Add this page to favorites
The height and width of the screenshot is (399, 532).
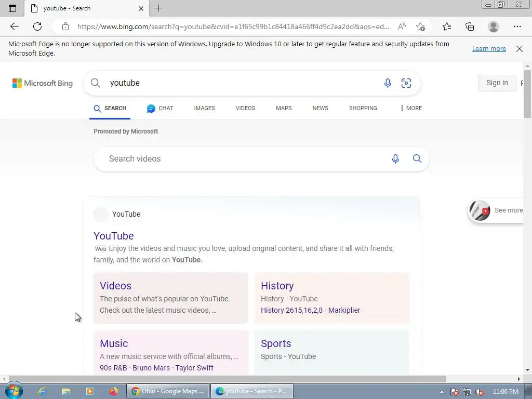[420, 26]
